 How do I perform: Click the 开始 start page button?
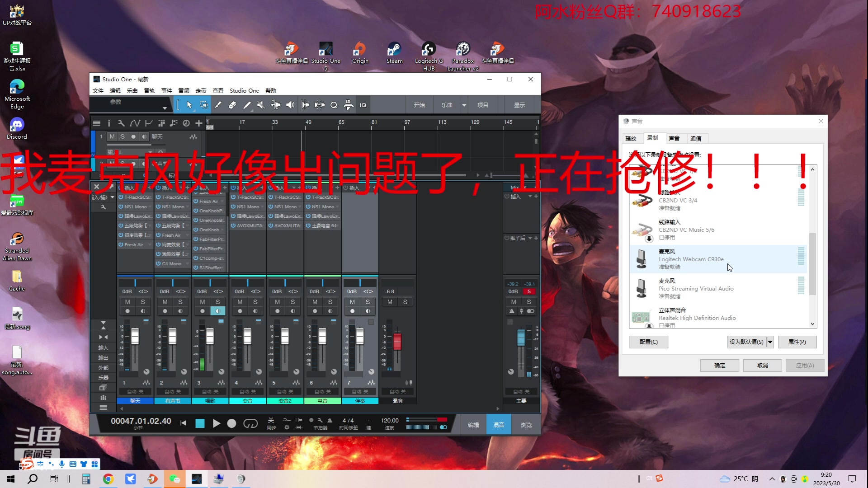(x=419, y=105)
